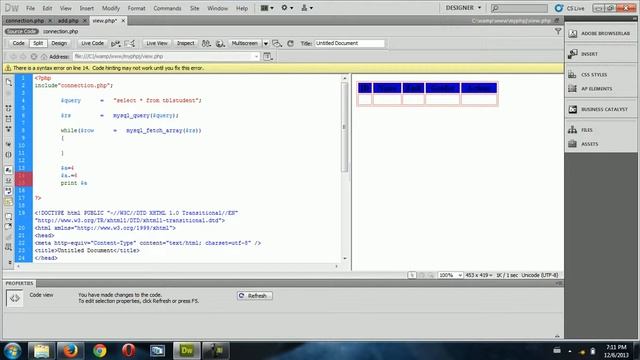Open the CS Live menu
The height and width of the screenshot is (360, 640).
(x=570, y=8)
